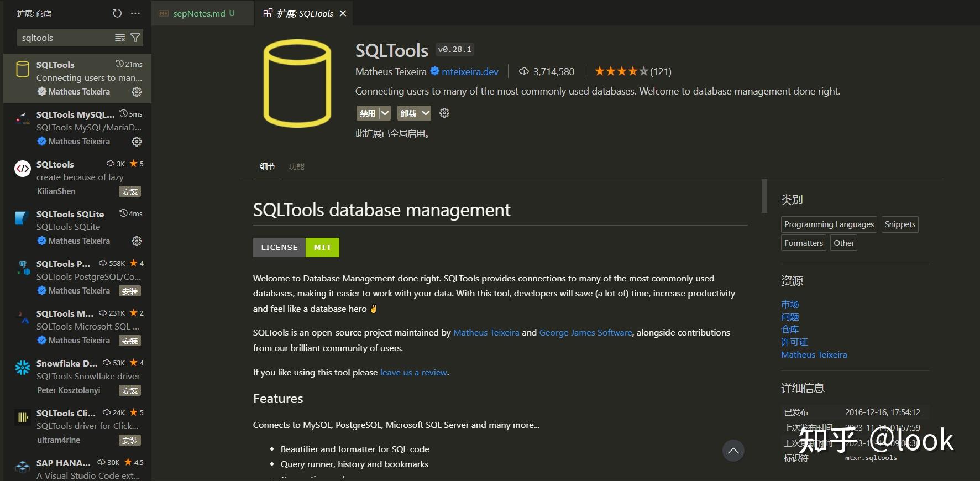Screen dimensions: 980x481
Task: Click the leave us a review link
Action: pyautogui.click(x=413, y=373)
